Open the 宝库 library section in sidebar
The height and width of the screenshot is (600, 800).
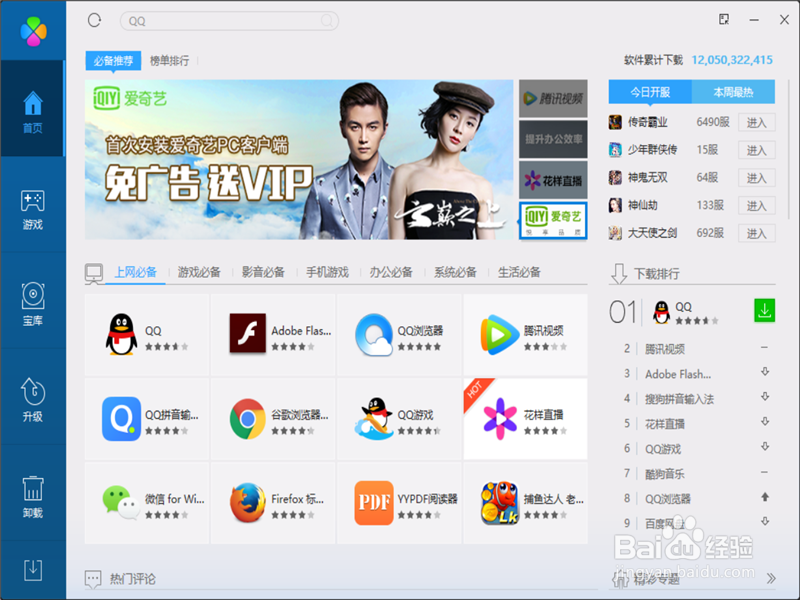pos(33,305)
